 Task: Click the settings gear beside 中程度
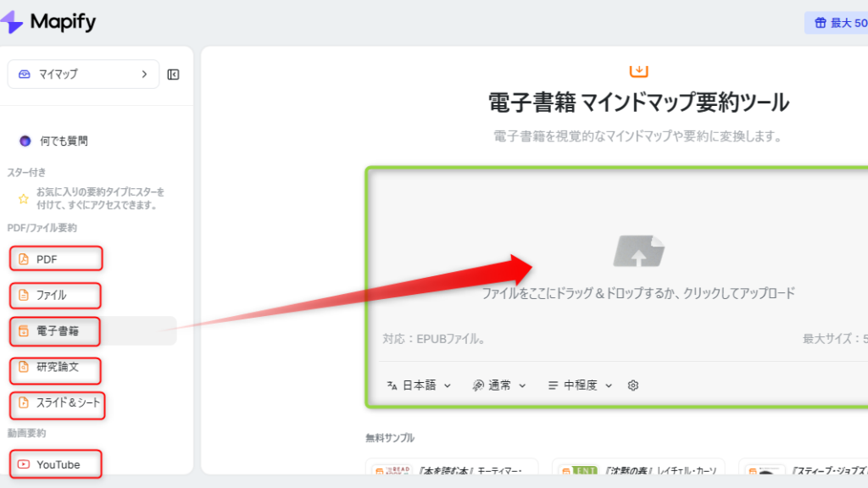click(x=633, y=385)
